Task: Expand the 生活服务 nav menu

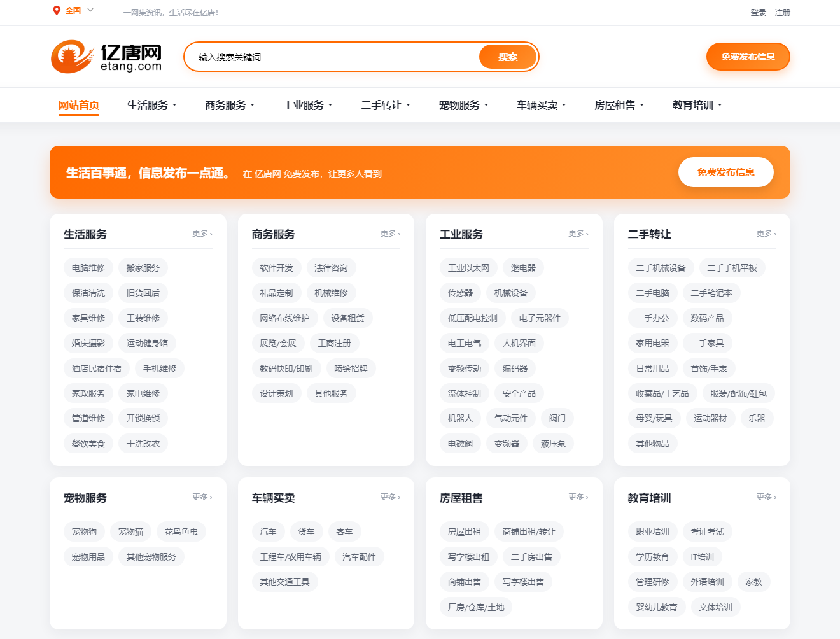Action: [x=151, y=106]
